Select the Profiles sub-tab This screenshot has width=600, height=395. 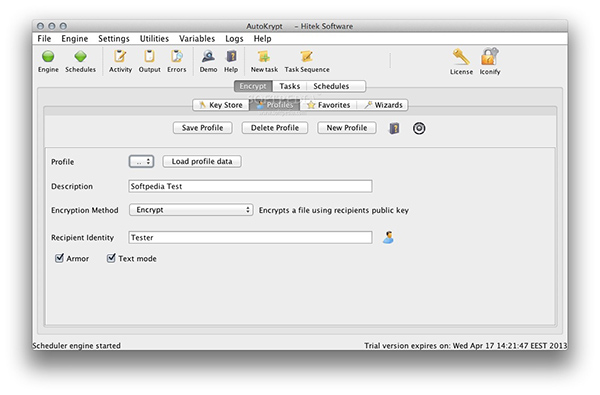275,105
